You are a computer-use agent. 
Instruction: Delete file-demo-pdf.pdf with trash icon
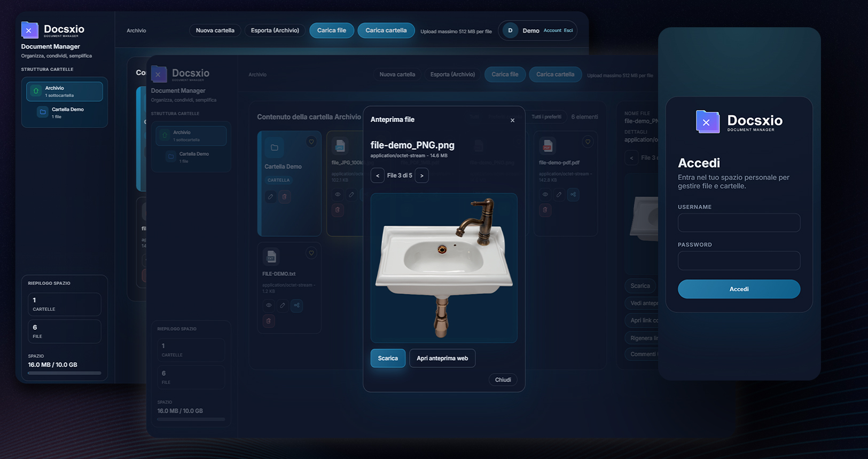[545, 210]
